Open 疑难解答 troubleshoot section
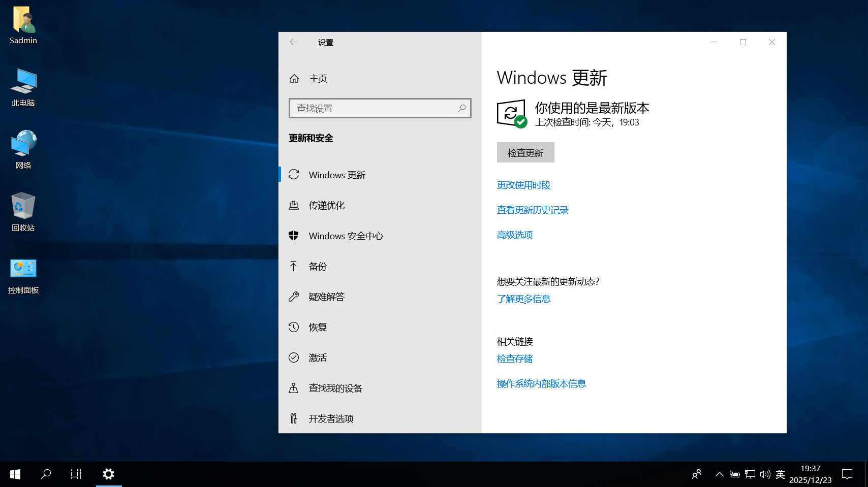Image resolution: width=868 pixels, height=487 pixels. point(326,297)
